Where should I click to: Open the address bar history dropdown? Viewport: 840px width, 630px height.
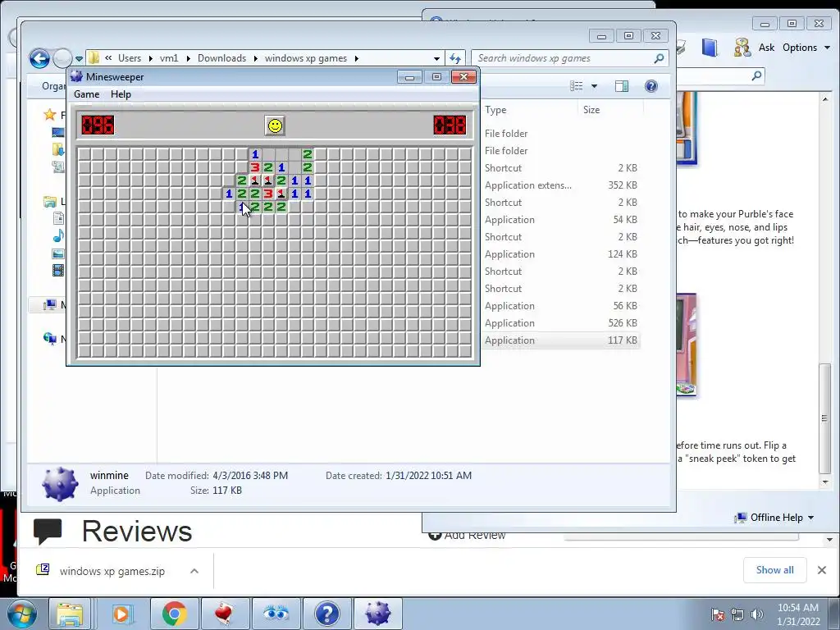coord(436,58)
